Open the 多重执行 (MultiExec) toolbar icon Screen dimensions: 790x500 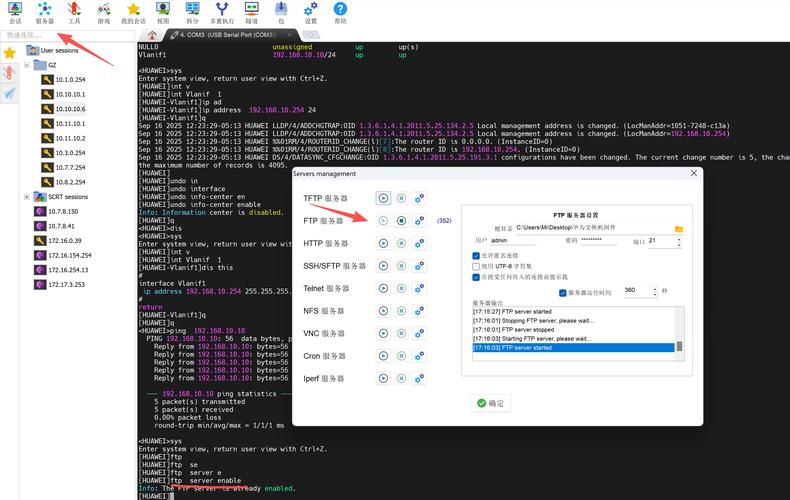(222, 13)
